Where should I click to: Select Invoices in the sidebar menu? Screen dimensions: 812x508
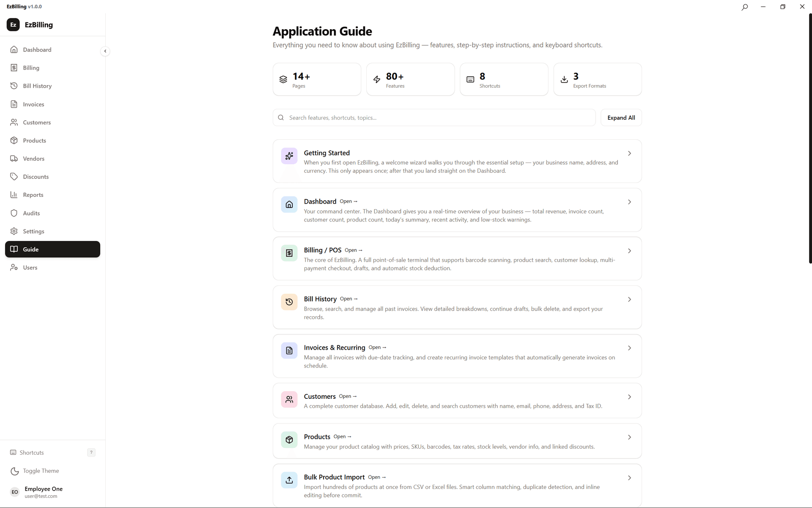[14, 104]
